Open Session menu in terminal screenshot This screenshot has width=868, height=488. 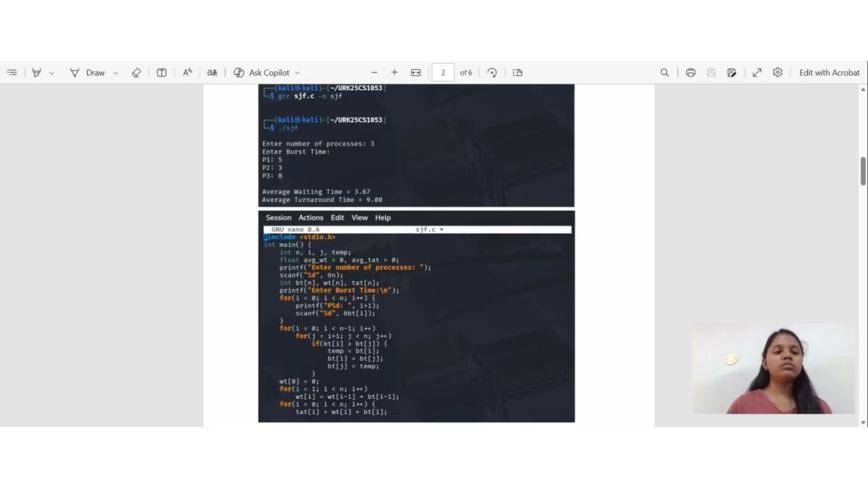pyautogui.click(x=278, y=218)
